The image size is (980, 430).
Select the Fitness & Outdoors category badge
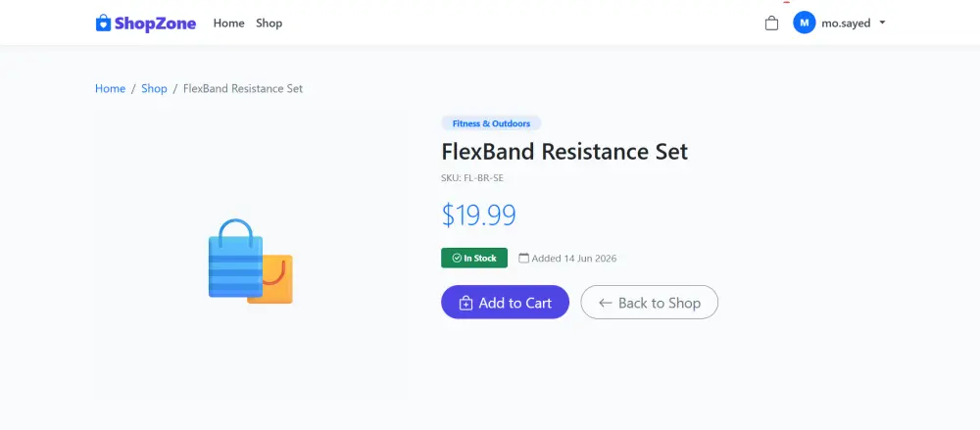tap(491, 123)
